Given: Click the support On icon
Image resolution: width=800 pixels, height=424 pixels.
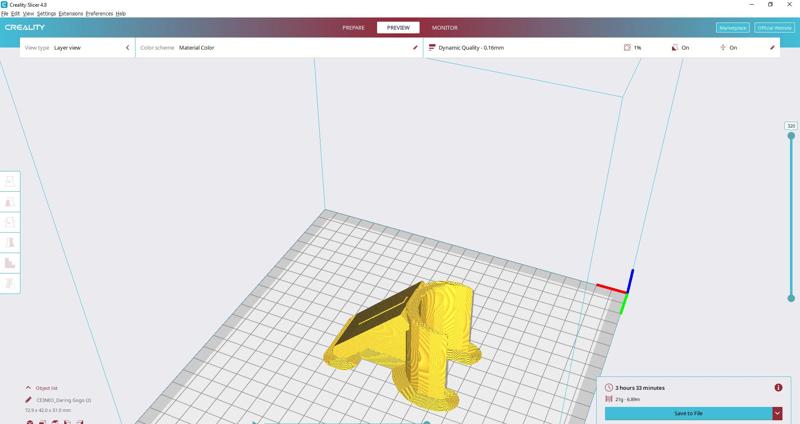Looking at the screenshot, I should 675,47.
